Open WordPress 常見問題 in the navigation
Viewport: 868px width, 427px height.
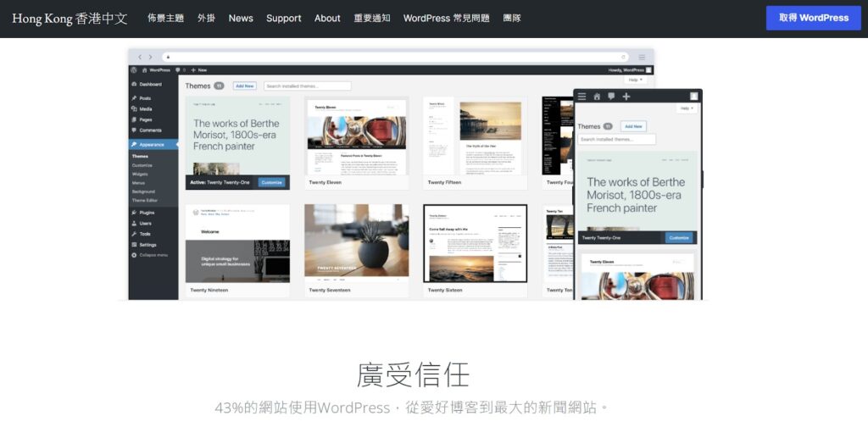(446, 19)
